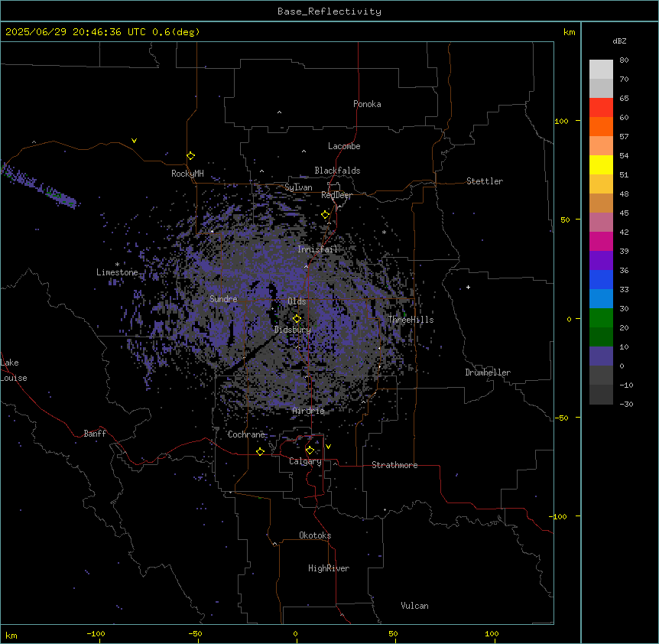Select the Innisfail label
The height and width of the screenshot is (644, 659).
click(317, 249)
